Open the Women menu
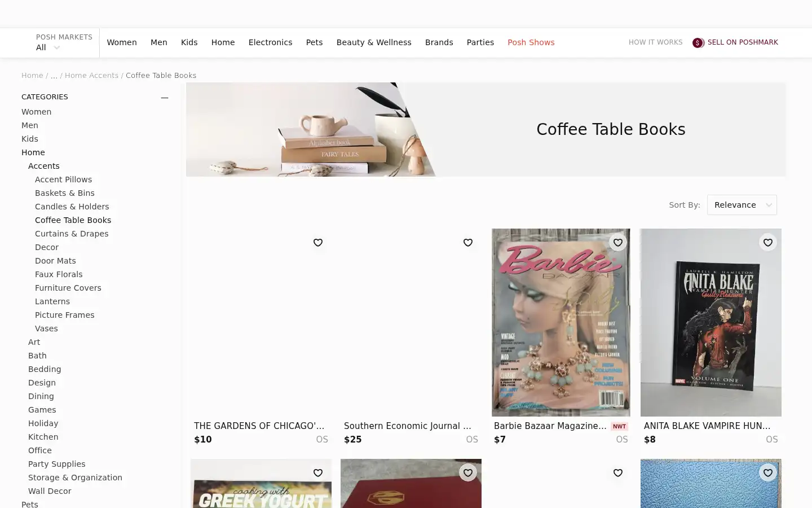The height and width of the screenshot is (508, 812). pos(122,42)
